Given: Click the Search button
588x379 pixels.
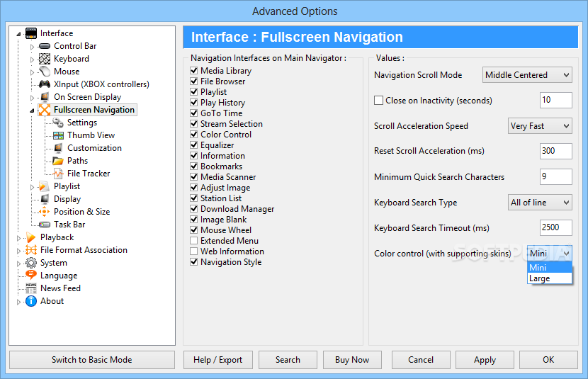Looking at the screenshot, I should [x=288, y=360].
